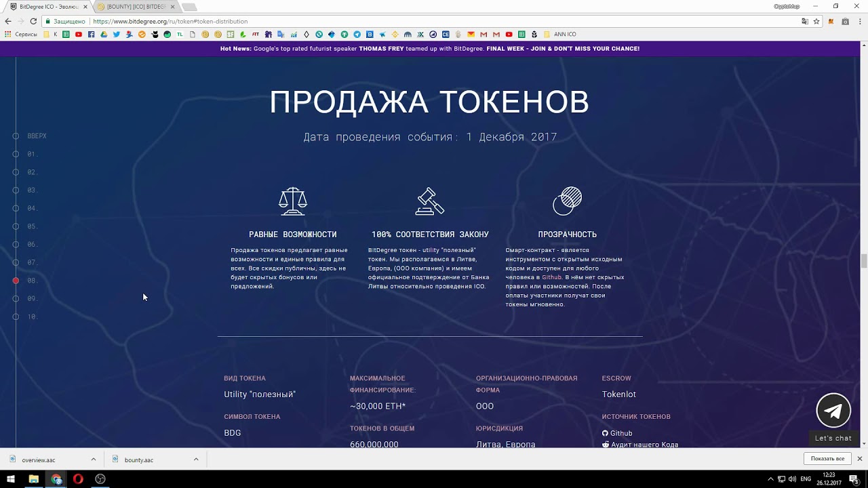Jump to section 02 in side navigation
Screen dimensions: 868x488
(25, 172)
